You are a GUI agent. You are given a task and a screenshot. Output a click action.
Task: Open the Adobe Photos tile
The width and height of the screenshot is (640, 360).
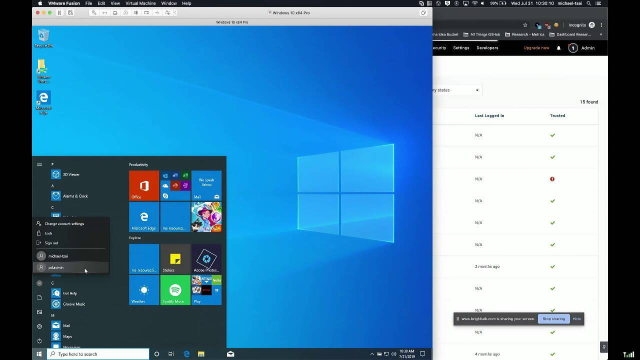[207, 259]
